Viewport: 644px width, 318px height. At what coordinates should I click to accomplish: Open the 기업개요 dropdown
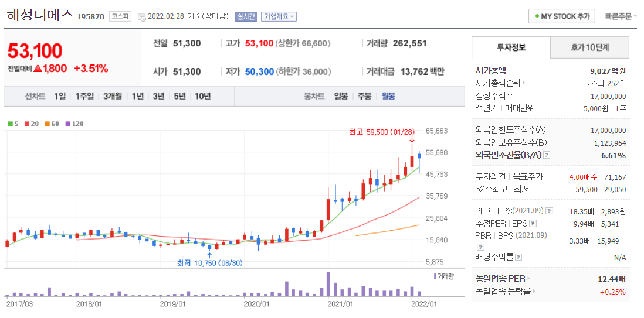click(x=279, y=16)
